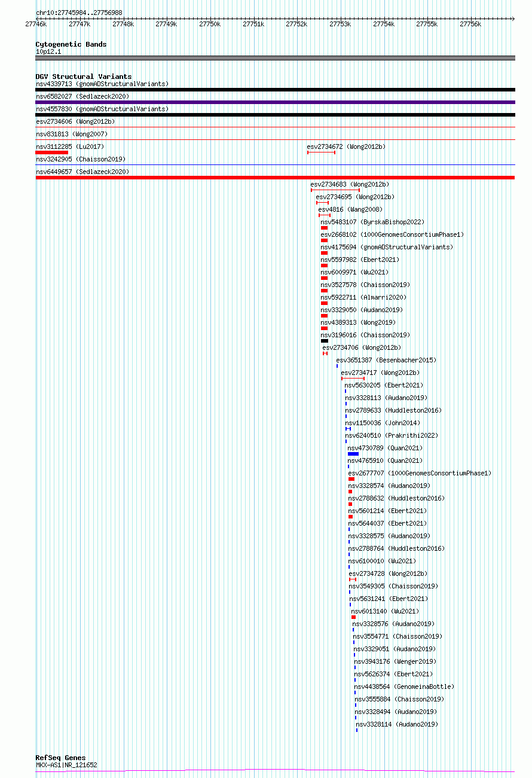532x778 pixels.
Task: Open nsv5601214 Ebert2021 label
Action: click(x=387, y=511)
